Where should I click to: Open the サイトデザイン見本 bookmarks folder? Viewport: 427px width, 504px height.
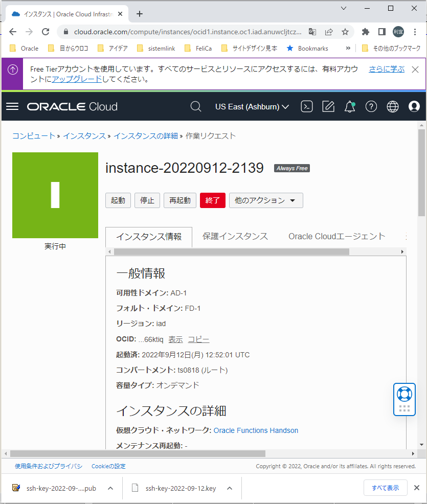pyautogui.click(x=249, y=48)
